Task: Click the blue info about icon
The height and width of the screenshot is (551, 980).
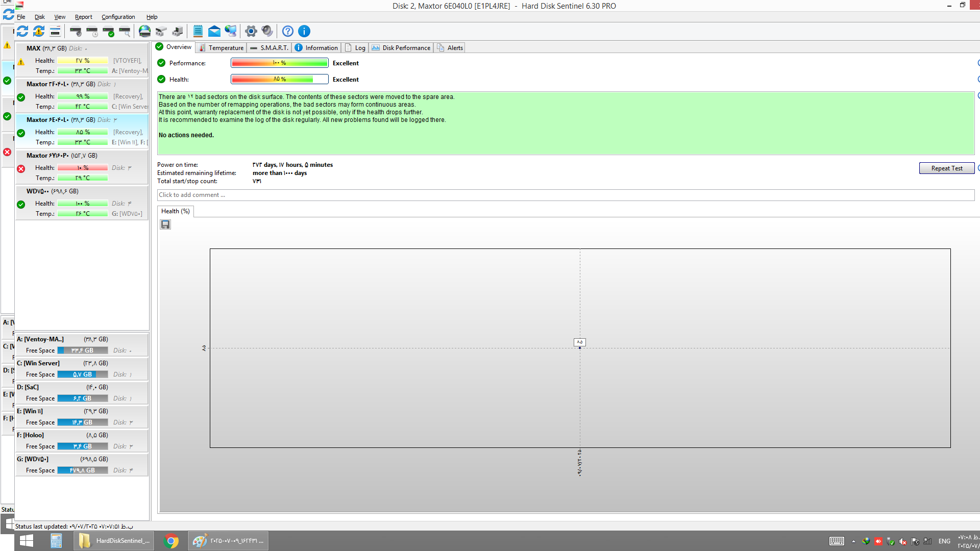Action: point(304,31)
